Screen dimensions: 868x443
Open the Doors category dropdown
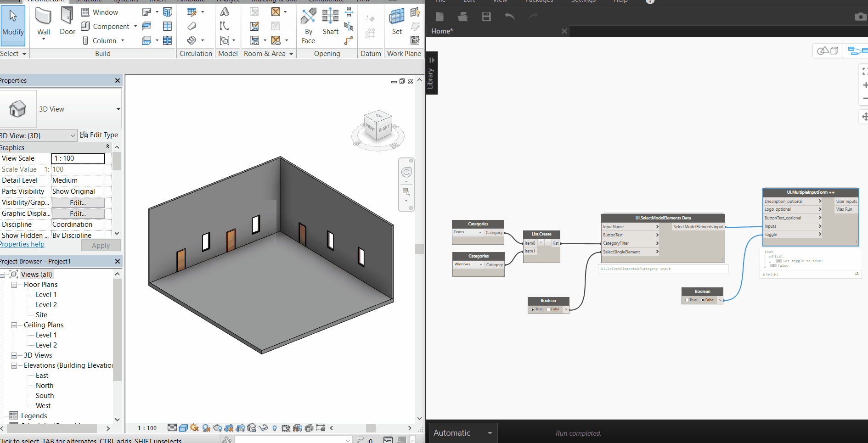480,233
